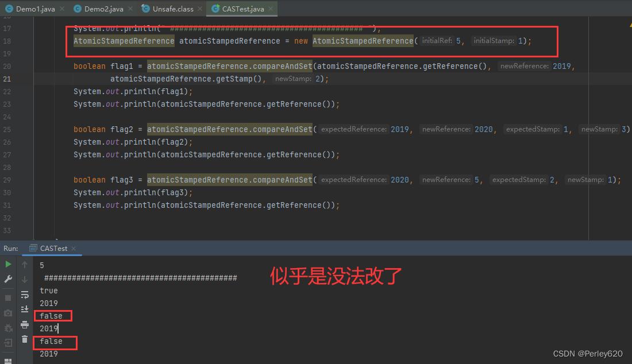Select the CASTest.java editor tab
Screen dimensions: 632x364
tap(243, 9)
